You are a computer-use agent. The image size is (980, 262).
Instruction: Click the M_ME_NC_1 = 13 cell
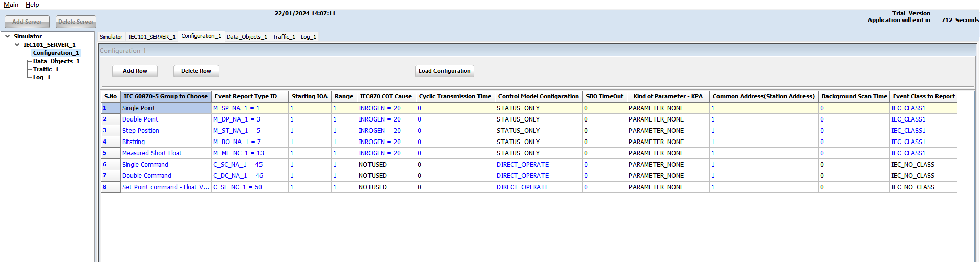coord(250,153)
